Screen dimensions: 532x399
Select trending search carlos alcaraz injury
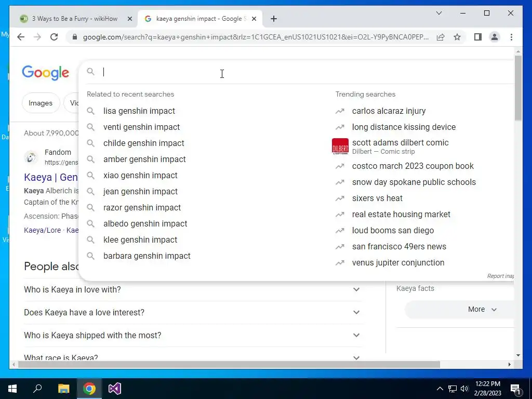click(x=389, y=111)
